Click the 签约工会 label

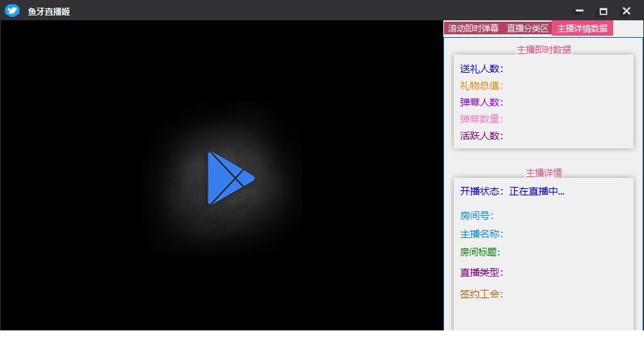pyautogui.click(x=481, y=294)
